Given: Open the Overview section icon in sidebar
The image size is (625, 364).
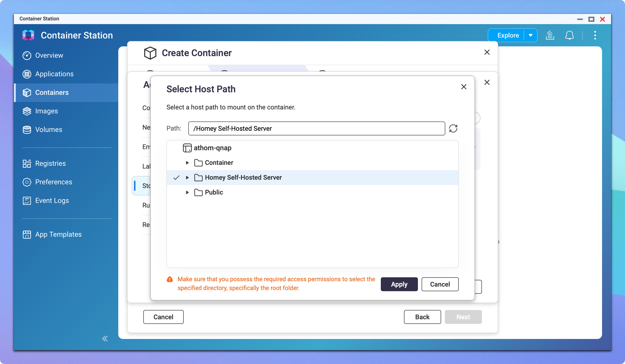Looking at the screenshot, I should coord(27,55).
